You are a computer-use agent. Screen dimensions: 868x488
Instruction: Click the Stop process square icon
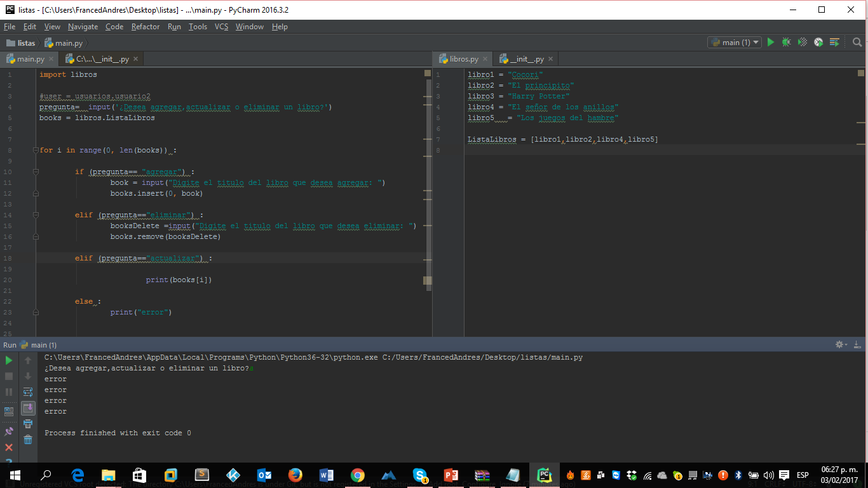(9, 376)
